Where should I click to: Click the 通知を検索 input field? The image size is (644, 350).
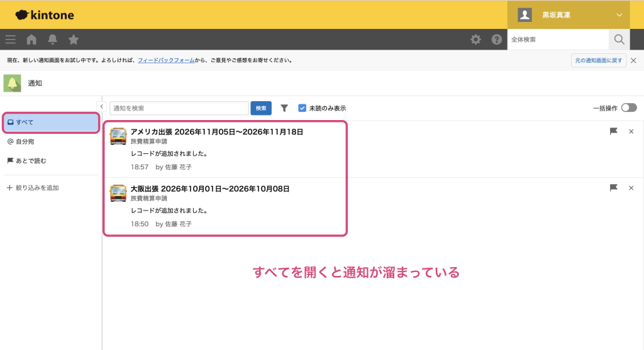[x=179, y=108]
